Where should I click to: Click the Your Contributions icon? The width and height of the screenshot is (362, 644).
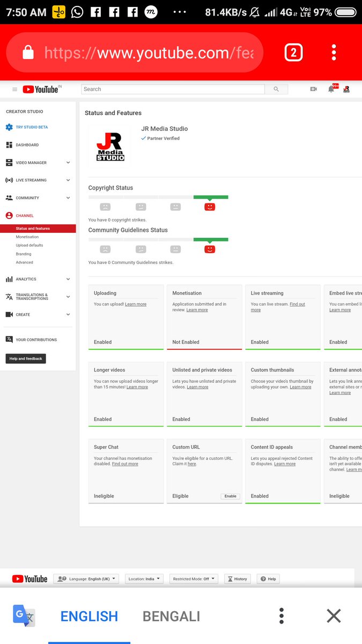[9, 340]
